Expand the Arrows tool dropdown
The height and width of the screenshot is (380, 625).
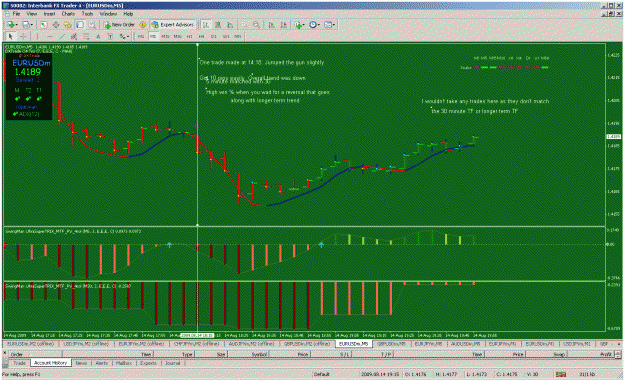128,36
